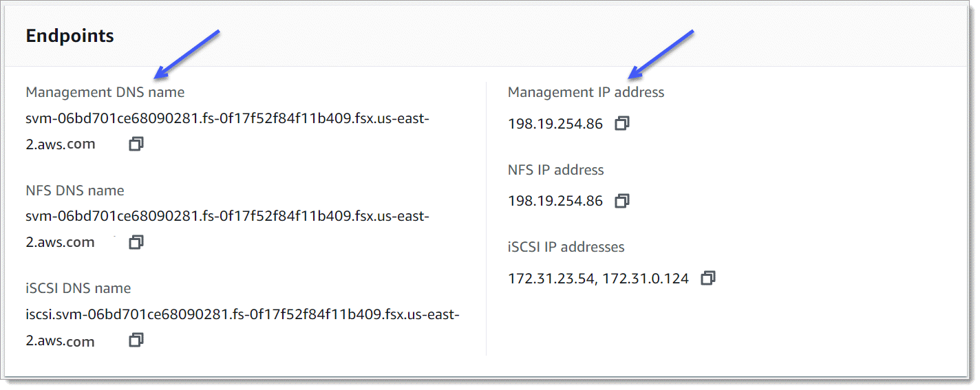This screenshot has height=390, width=980.
Task: Click the 172.31.23.54 iSCSI address
Action: click(551, 279)
